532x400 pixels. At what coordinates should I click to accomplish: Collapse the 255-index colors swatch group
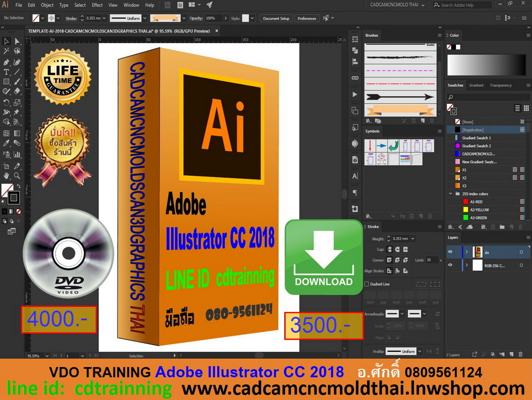450,193
